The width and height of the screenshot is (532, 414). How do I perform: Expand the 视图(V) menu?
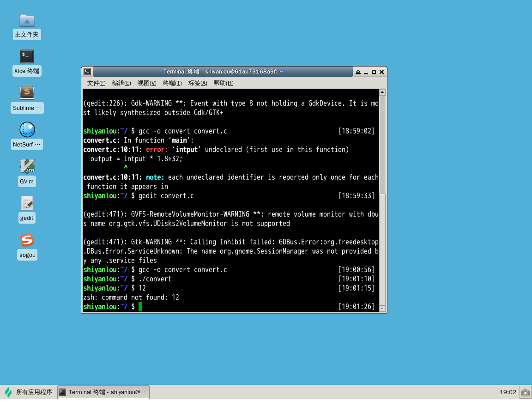(147, 83)
